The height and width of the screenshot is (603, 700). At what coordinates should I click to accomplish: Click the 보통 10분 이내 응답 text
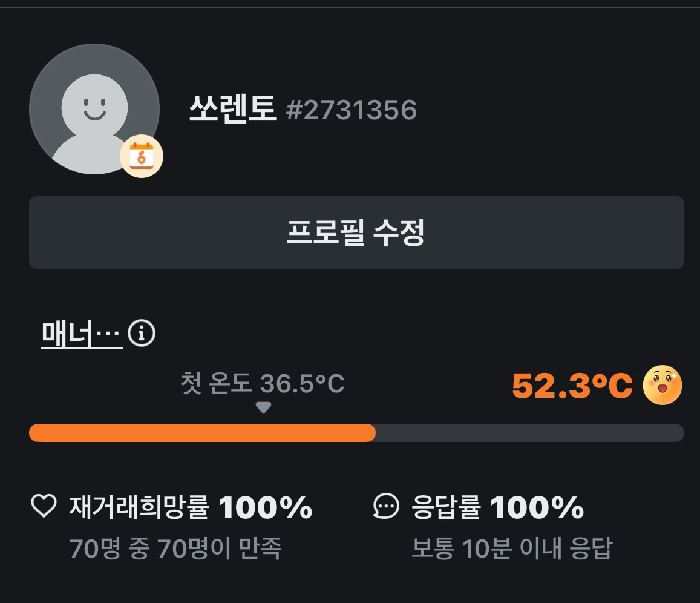click(x=512, y=549)
